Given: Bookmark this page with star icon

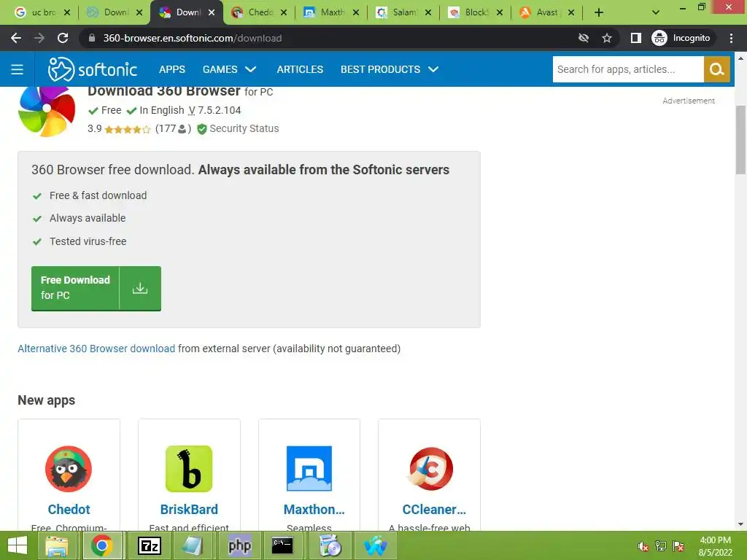Looking at the screenshot, I should pyautogui.click(x=606, y=38).
